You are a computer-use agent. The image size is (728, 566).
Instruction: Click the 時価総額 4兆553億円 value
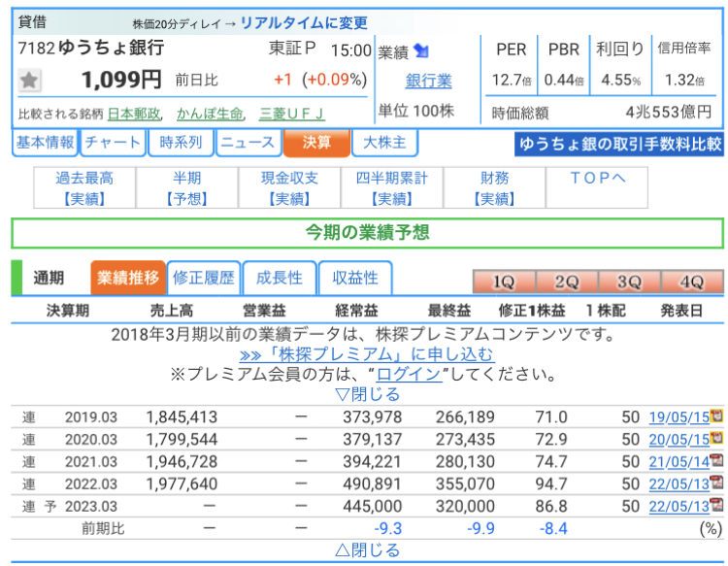click(669, 113)
